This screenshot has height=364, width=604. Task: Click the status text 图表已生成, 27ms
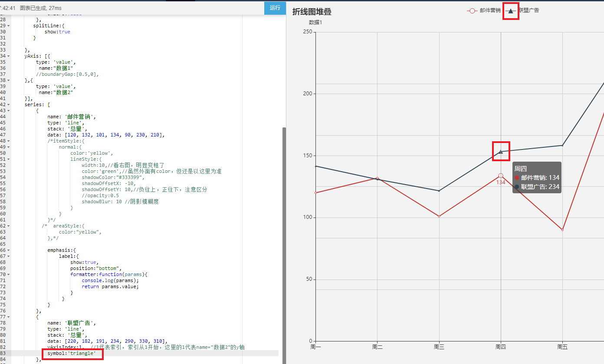[40, 8]
